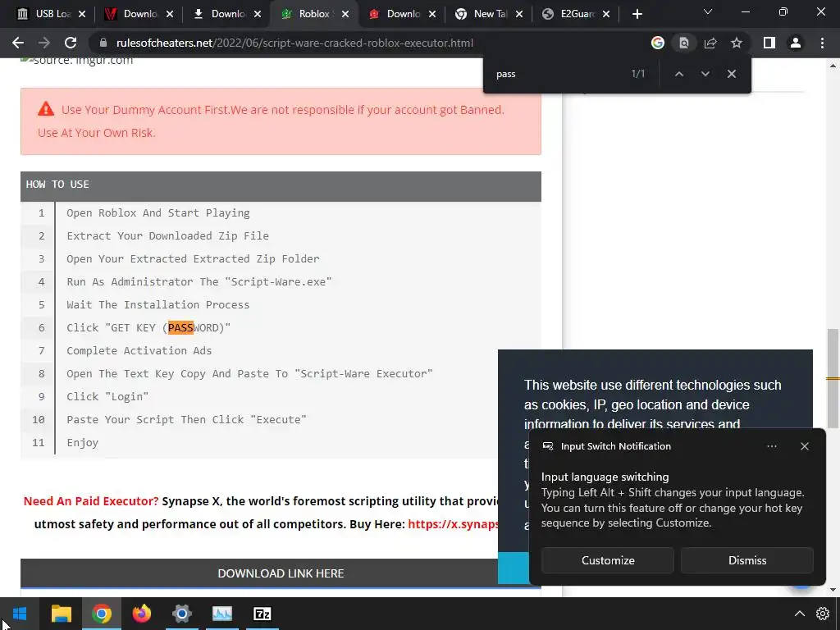This screenshot has height=630, width=840.
Task: Close the New Tab tab
Action: 519,15
